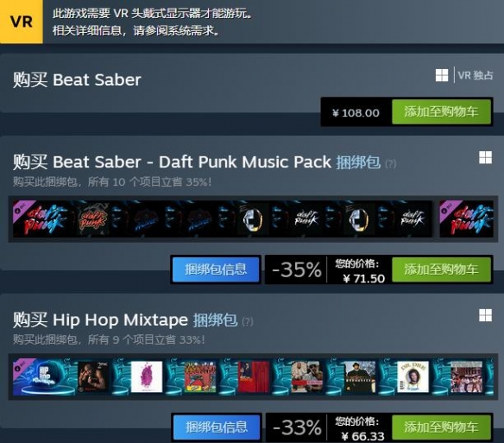Select the Hip Hop Mixtape logo thumbnail
The width and height of the screenshot is (504, 443).
tap(39, 377)
